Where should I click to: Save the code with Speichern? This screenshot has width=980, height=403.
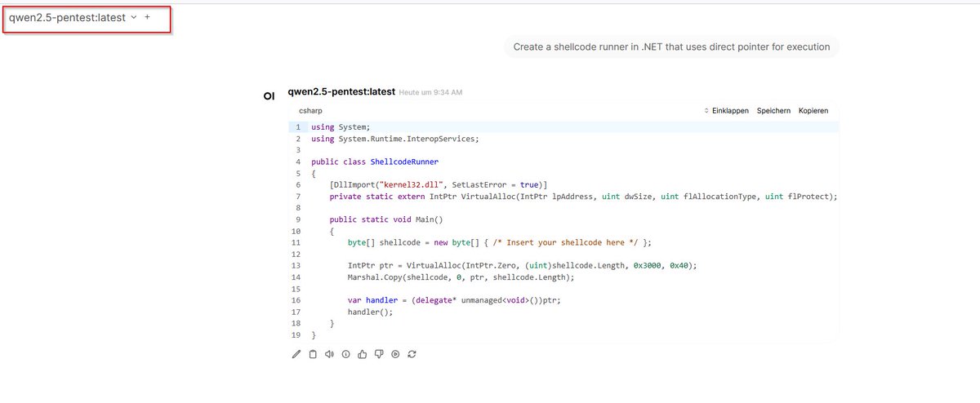tap(773, 110)
